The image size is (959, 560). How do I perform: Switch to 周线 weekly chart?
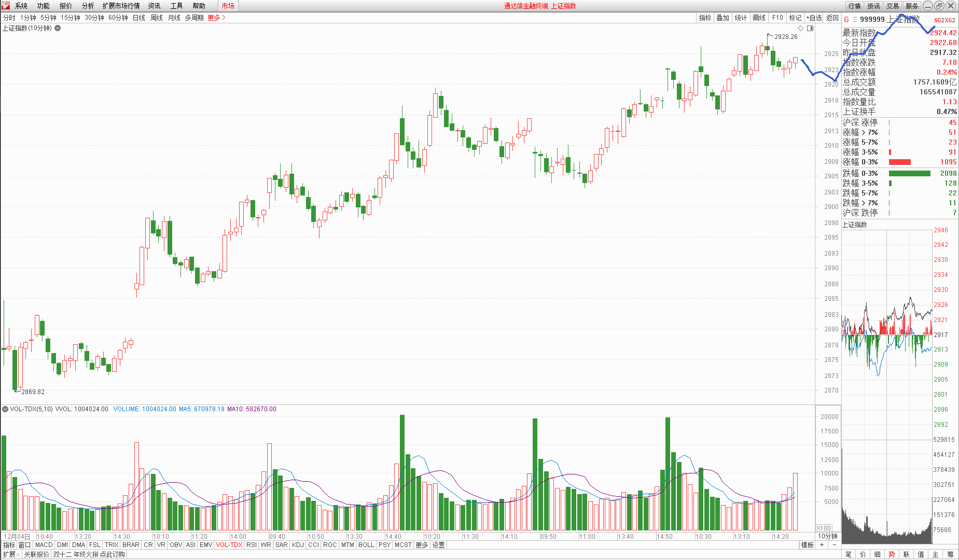(157, 18)
